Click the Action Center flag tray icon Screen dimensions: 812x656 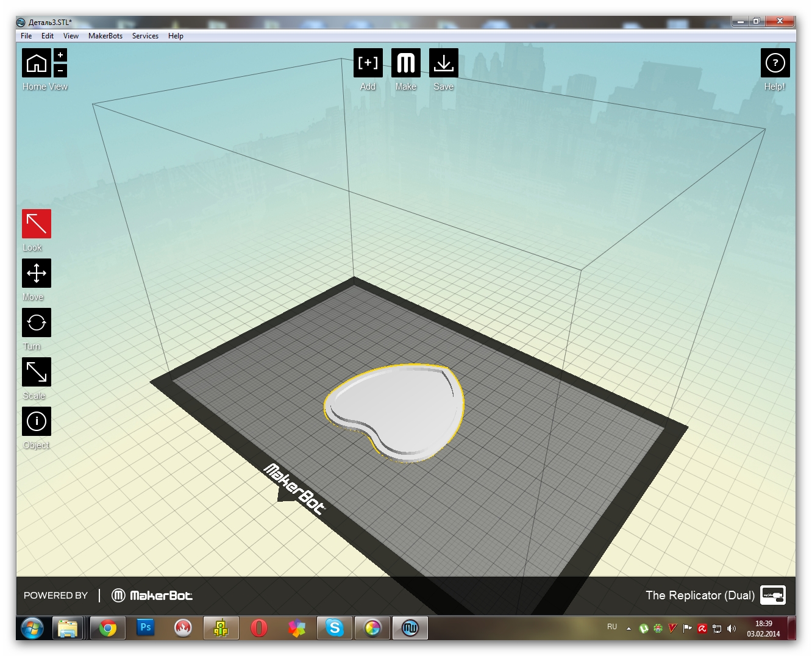688,629
